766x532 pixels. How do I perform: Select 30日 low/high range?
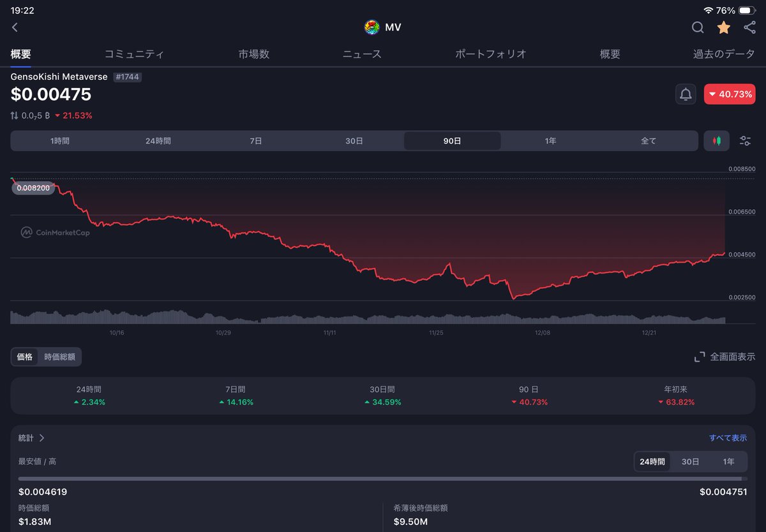coord(691,461)
